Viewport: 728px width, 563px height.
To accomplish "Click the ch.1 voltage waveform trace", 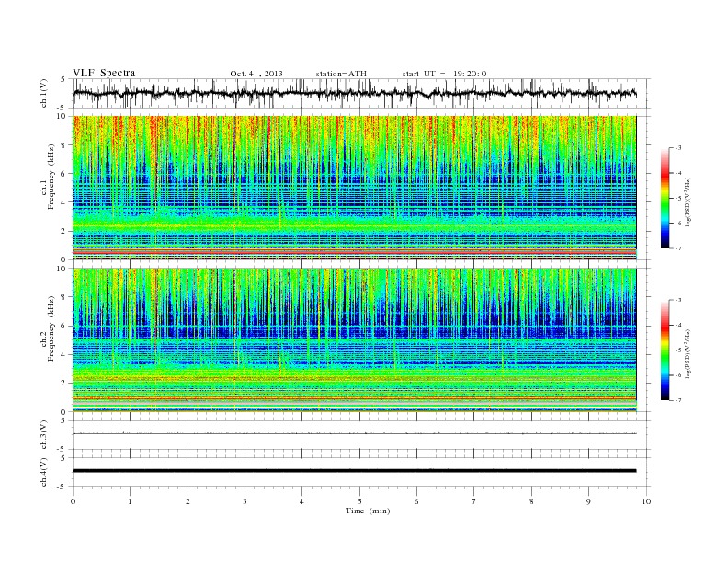I will point(354,93).
